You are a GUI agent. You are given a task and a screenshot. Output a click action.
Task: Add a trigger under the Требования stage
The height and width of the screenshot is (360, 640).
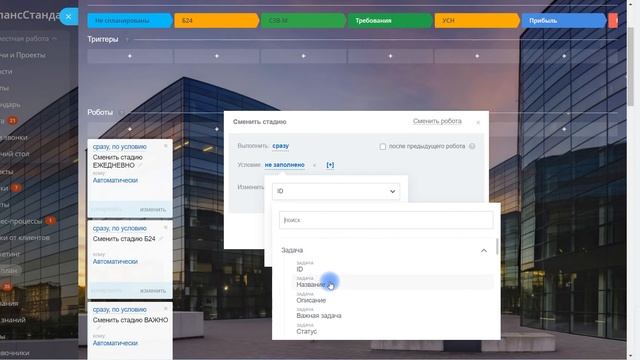(390, 56)
